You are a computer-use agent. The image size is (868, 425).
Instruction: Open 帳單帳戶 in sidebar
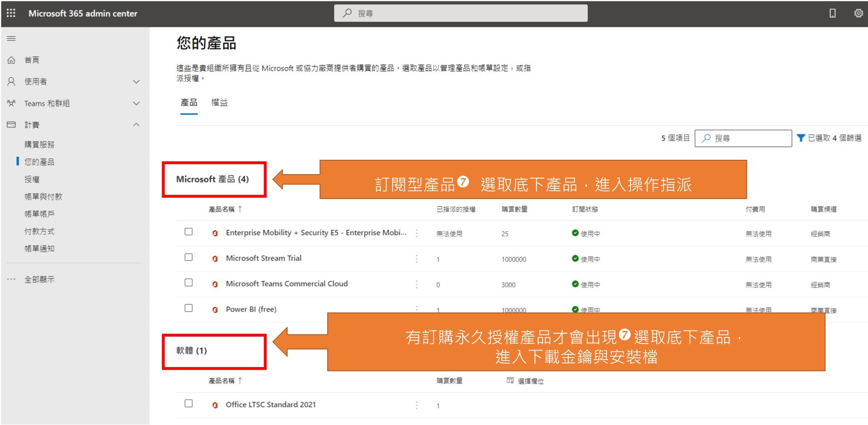[x=39, y=214]
